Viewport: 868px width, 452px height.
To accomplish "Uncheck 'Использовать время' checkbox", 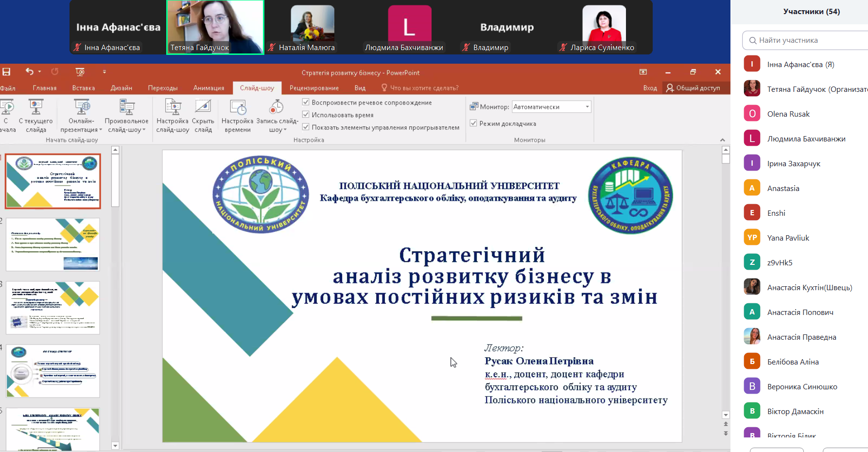I will pos(306,115).
